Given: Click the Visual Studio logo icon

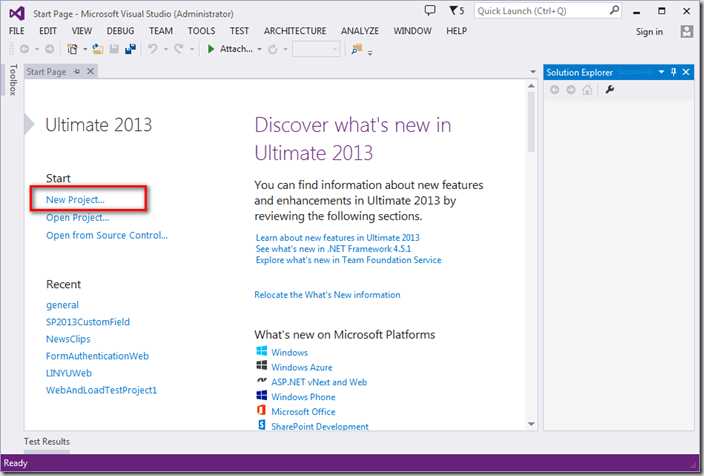Looking at the screenshot, I should (x=17, y=13).
